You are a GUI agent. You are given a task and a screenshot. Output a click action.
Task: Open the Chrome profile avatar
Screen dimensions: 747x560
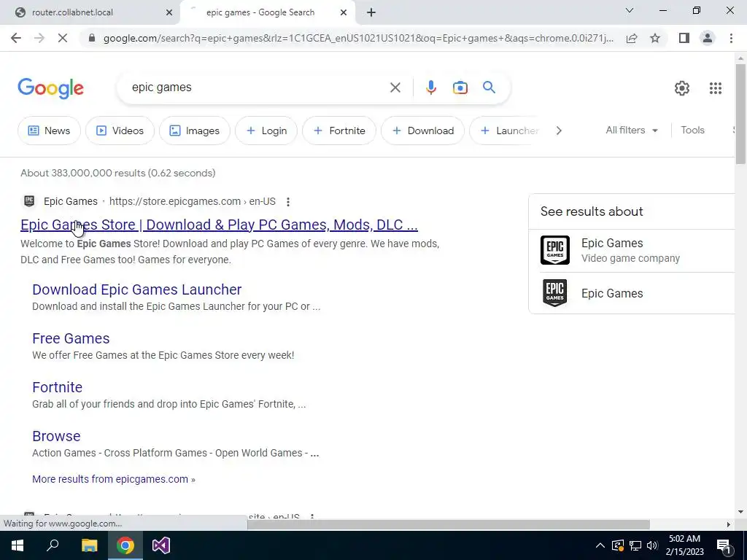point(708,38)
